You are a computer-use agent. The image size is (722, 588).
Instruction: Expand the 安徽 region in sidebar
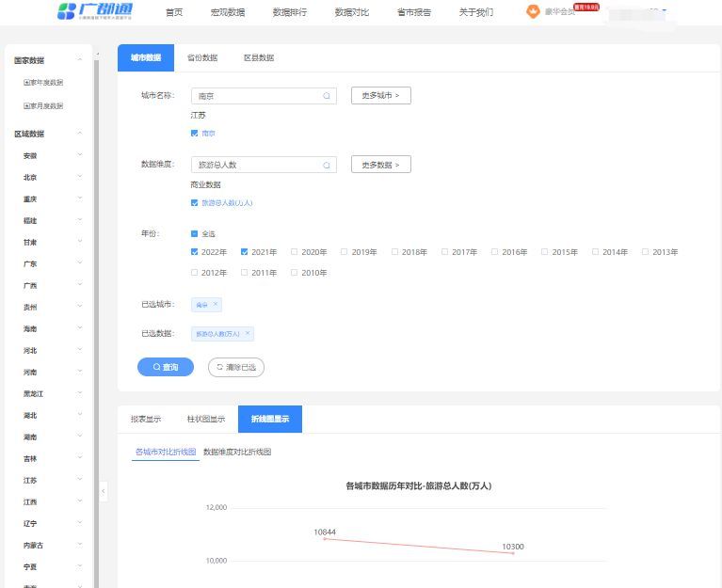pos(79,155)
